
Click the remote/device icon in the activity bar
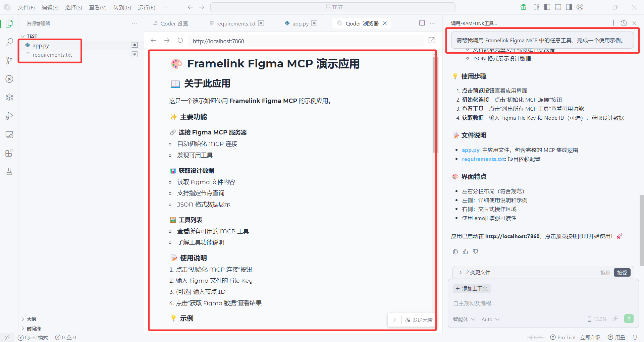[x=9, y=134]
